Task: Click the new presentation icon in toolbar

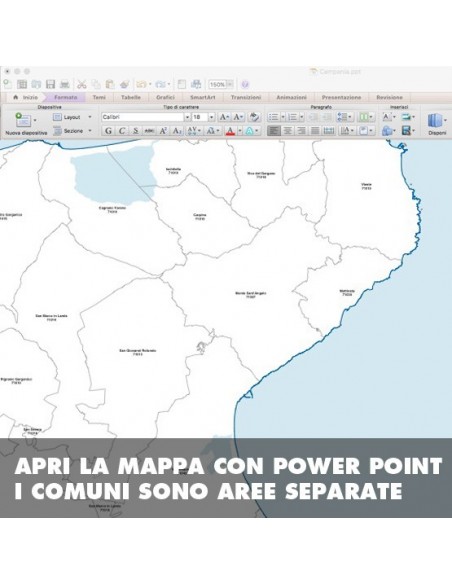Action: pos(7,84)
